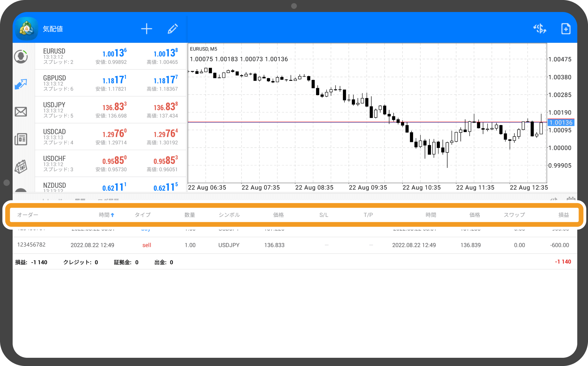
Task: Tap the plus icon to add symbol
Action: 147,29
